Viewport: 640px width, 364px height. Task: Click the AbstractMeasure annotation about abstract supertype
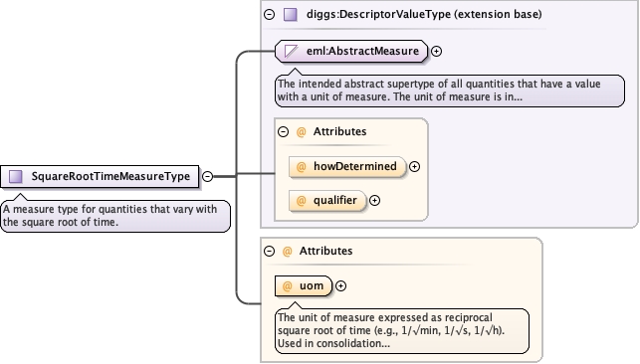[450, 91]
